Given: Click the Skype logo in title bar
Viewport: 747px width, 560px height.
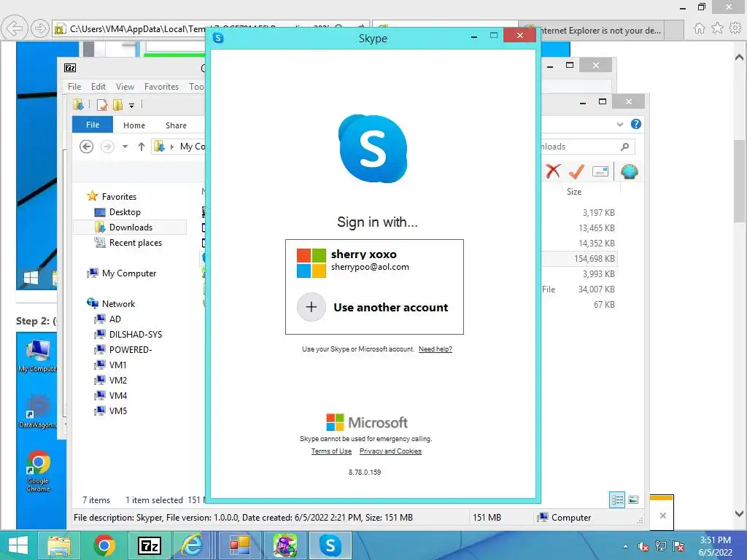Looking at the screenshot, I should click(x=218, y=38).
